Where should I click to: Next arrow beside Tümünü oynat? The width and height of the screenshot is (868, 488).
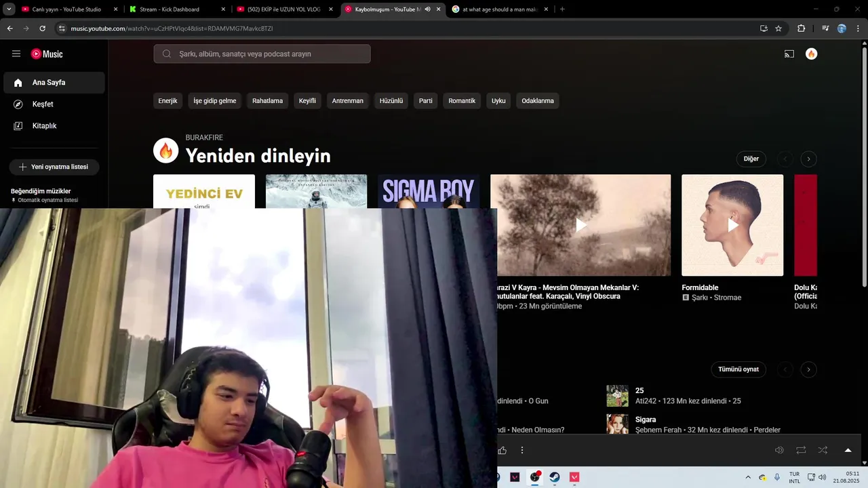(808, 369)
